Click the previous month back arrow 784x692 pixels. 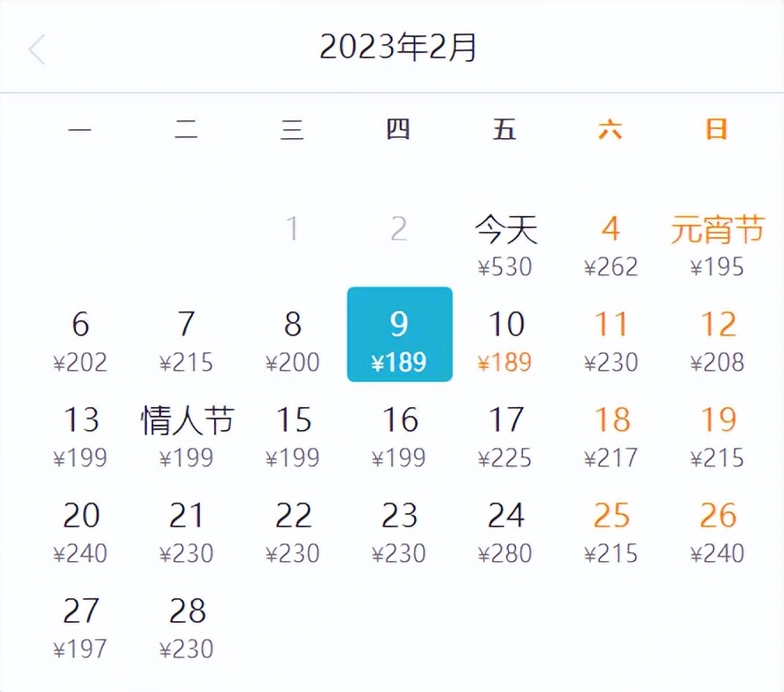point(36,50)
